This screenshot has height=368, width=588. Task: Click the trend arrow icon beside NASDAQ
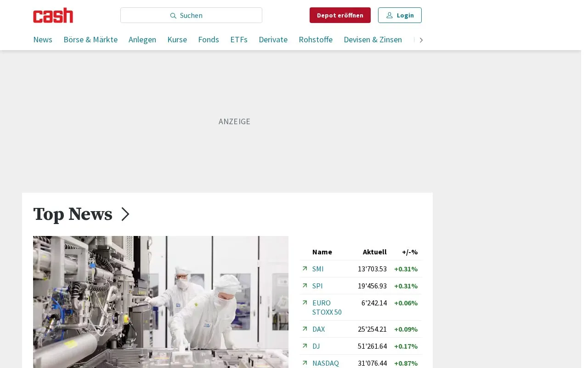point(305,363)
